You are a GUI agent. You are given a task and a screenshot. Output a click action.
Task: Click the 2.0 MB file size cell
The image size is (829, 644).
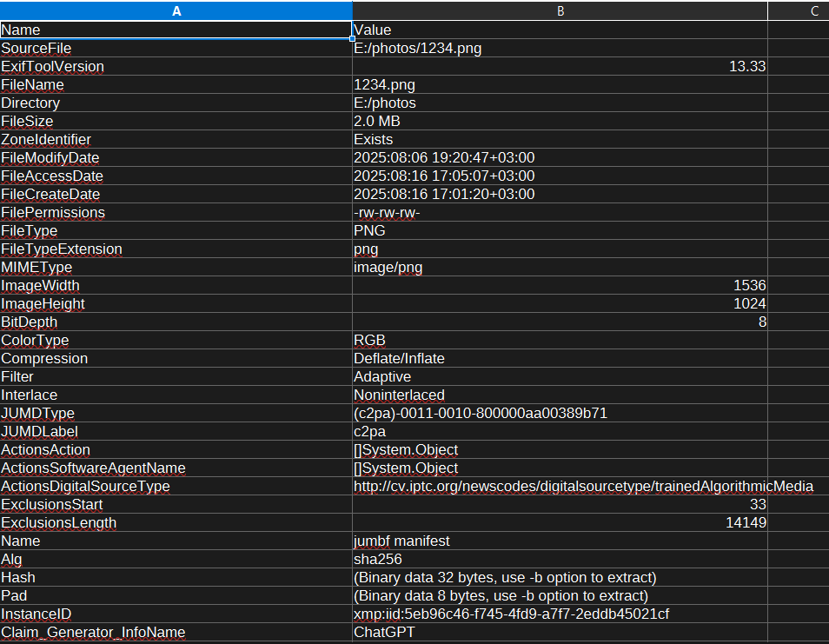(377, 122)
